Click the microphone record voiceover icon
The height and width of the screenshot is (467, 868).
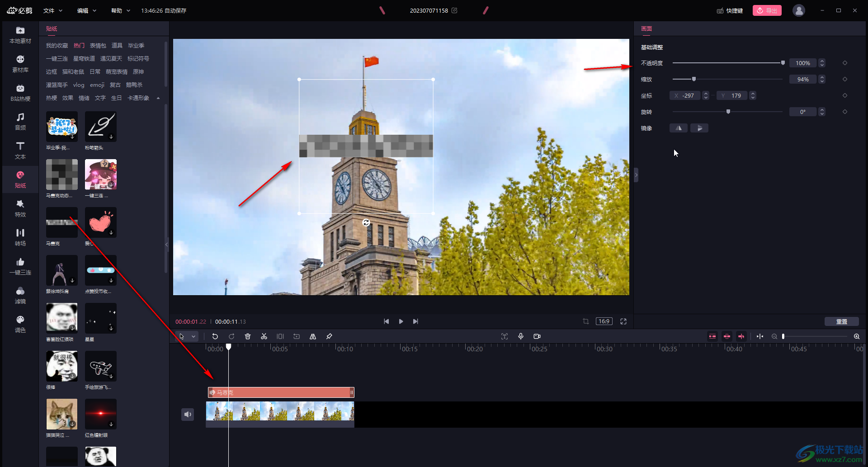pyautogui.click(x=521, y=336)
